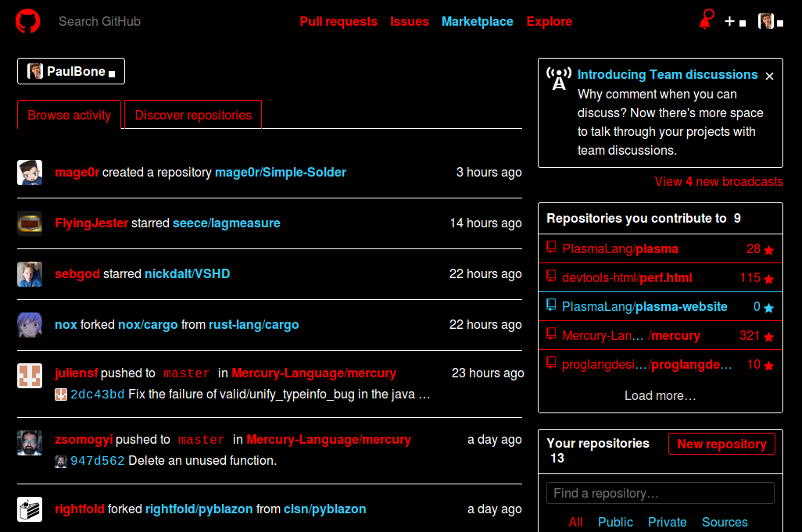Load more contributed repositories
The height and width of the screenshot is (532, 802).
coord(660,395)
